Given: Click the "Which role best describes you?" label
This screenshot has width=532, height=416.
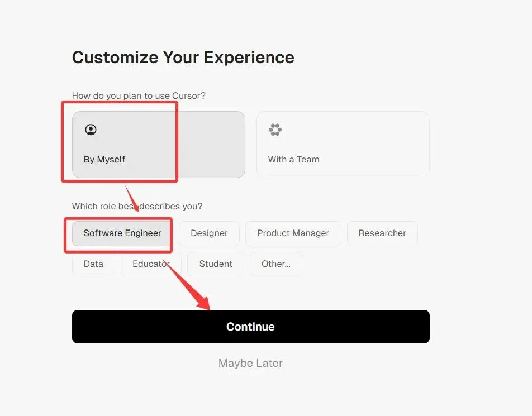Looking at the screenshot, I should pyautogui.click(x=137, y=206).
